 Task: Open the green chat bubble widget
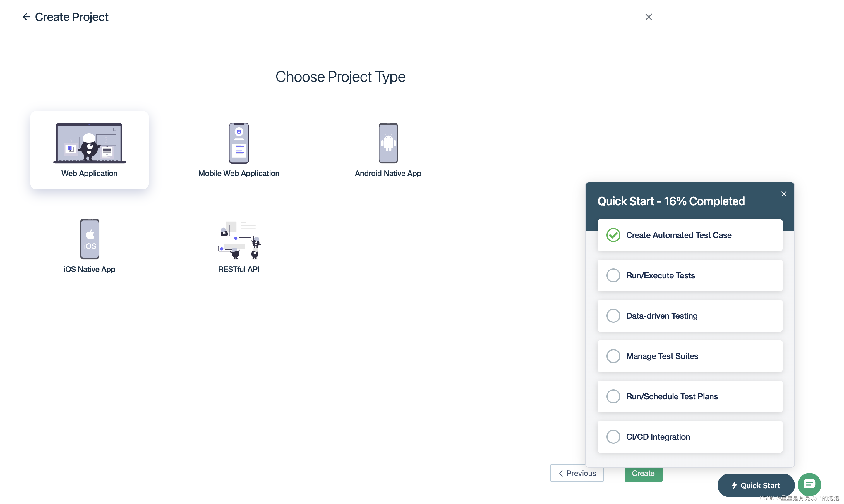click(x=809, y=484)
